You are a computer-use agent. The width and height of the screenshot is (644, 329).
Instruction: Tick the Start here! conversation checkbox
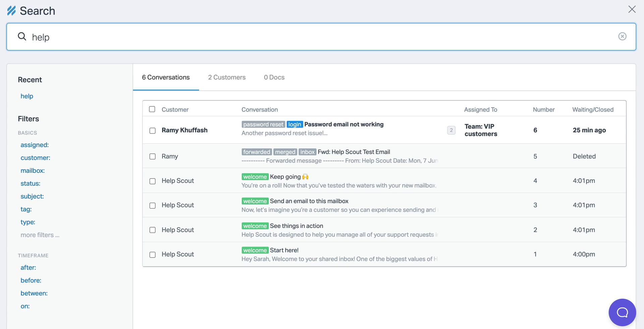click(x=152, y=255)
